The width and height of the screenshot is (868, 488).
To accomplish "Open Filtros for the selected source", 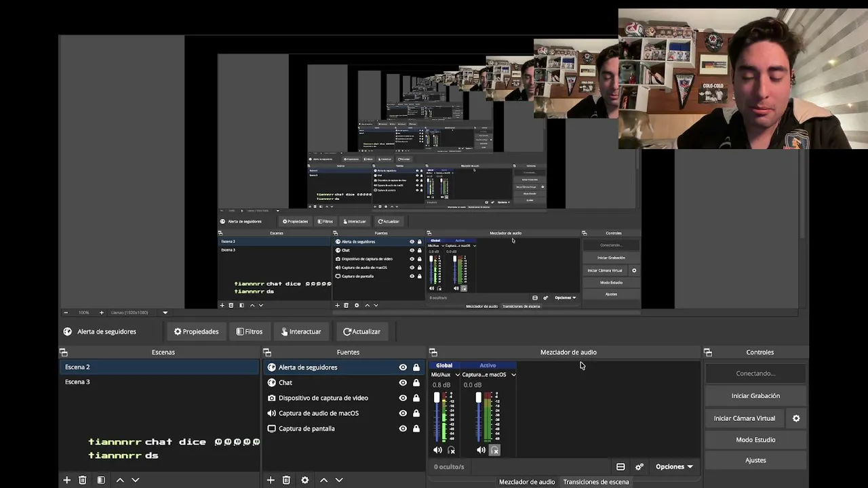I will [250, 331].
